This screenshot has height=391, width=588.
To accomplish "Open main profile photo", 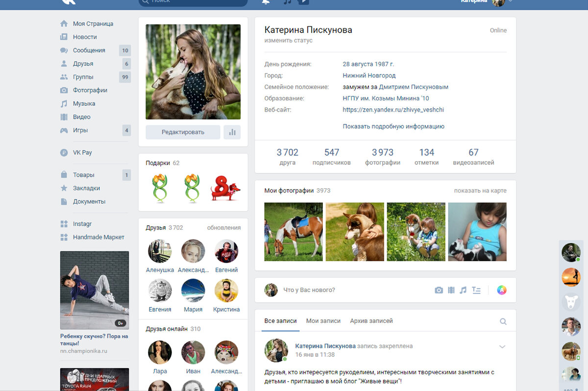I will point(193,72).
